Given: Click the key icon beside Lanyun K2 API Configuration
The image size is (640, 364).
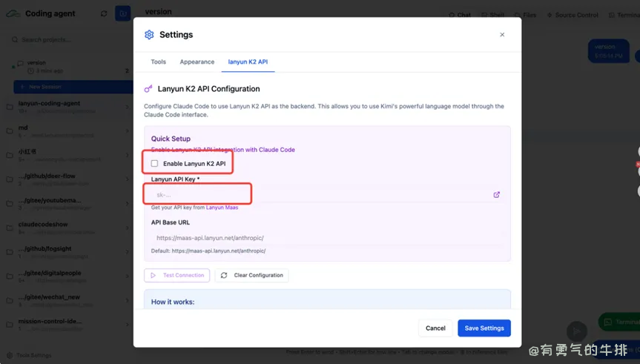Looking at the screenshot, I should tap(148, 89).
